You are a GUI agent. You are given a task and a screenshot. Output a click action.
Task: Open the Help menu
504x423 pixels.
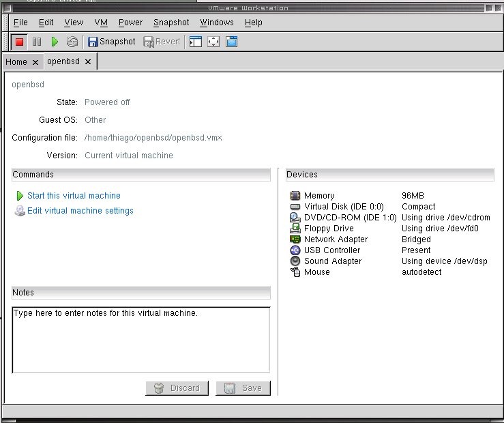(x=253, y=23)
